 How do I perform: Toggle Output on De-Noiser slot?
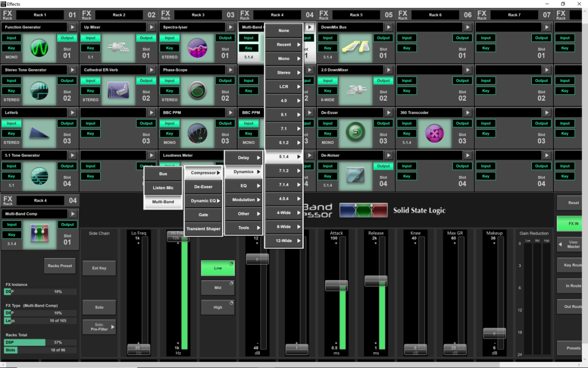pyautogui.click(x=383, y=166)
